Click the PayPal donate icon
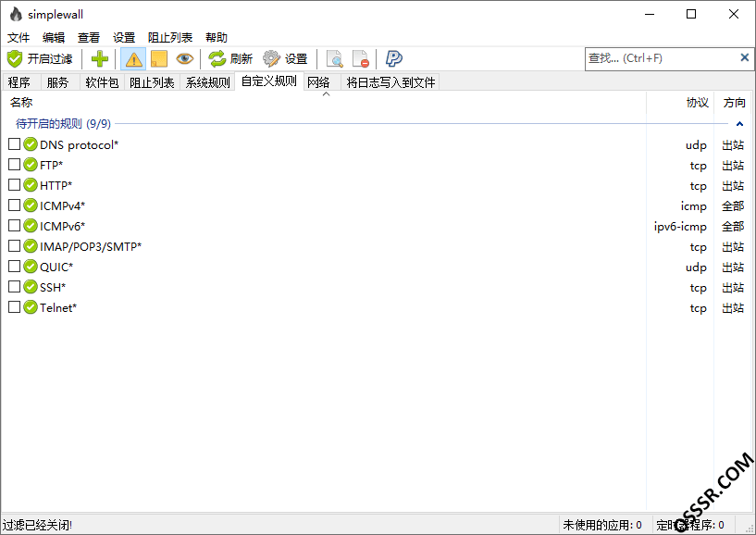 394,59
